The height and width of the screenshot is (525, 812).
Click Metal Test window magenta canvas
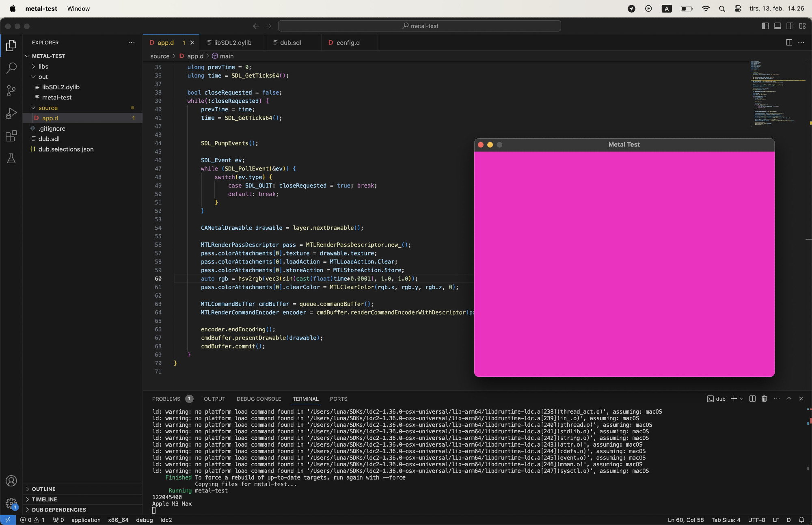(624, 264)
